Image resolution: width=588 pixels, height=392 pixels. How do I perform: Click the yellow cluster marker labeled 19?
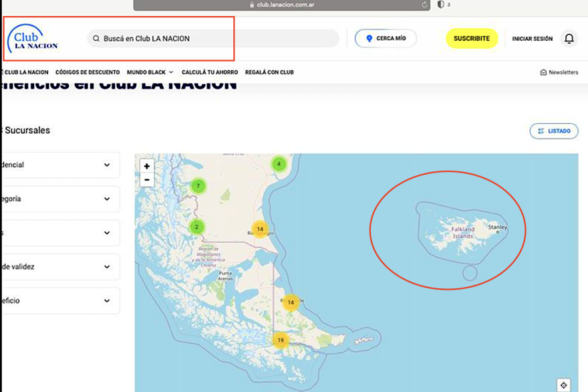tap(280, 340)
